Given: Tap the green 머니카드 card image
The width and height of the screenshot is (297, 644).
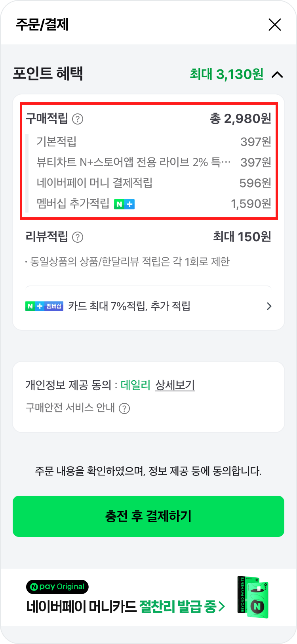Looking at the screenshot, I should tap(253, 597).
